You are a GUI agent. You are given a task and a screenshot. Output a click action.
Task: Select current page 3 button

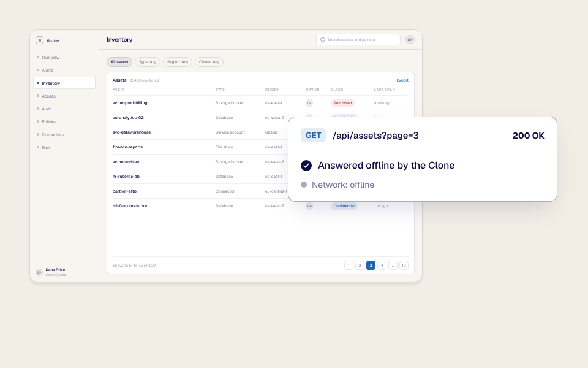point(371,265)
